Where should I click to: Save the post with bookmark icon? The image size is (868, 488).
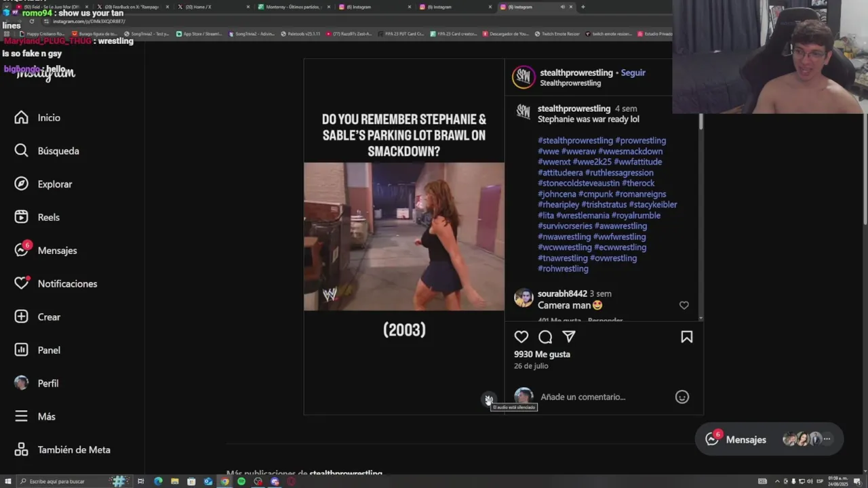click(x=686, y=337)
